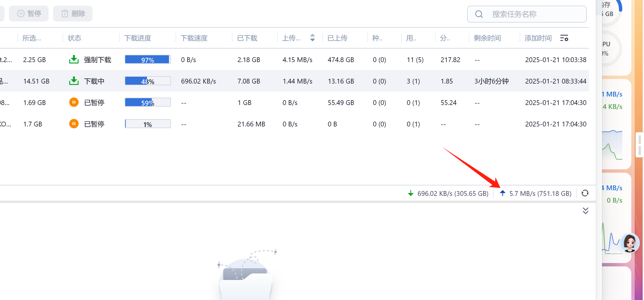Click the orange paused icon for 1.7 GB task
This screenshot has width=644, height=300.
74,124
